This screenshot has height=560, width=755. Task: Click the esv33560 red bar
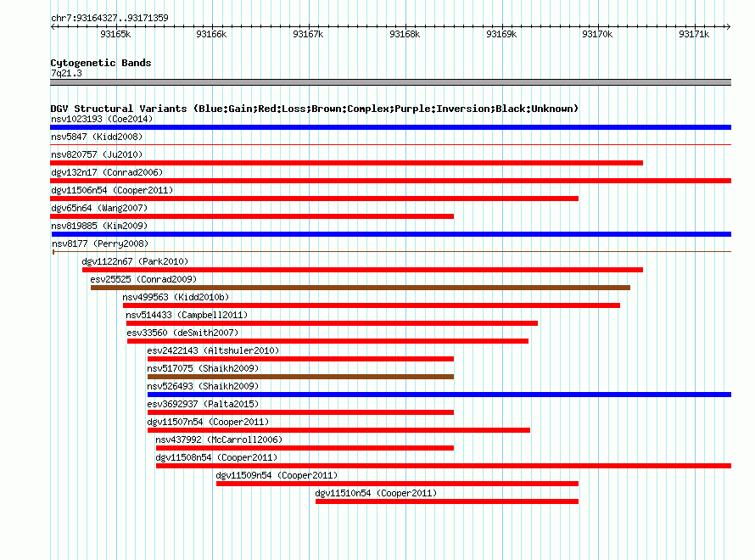328,341
